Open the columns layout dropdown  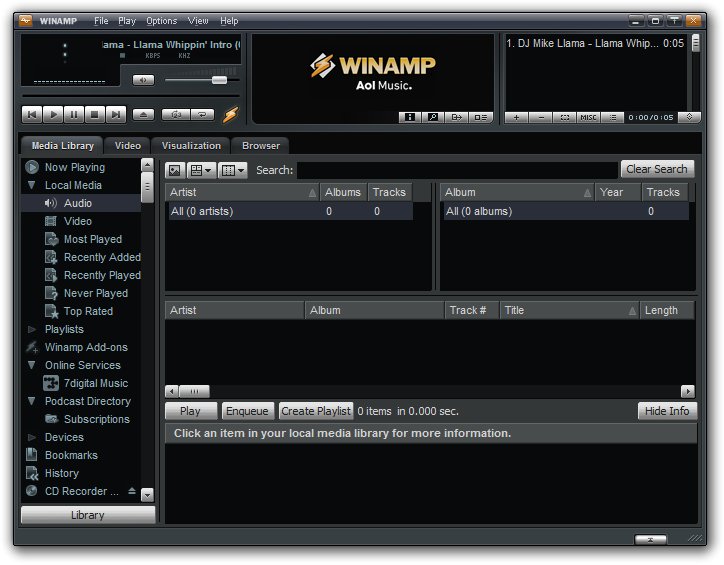tap(233, 170)
